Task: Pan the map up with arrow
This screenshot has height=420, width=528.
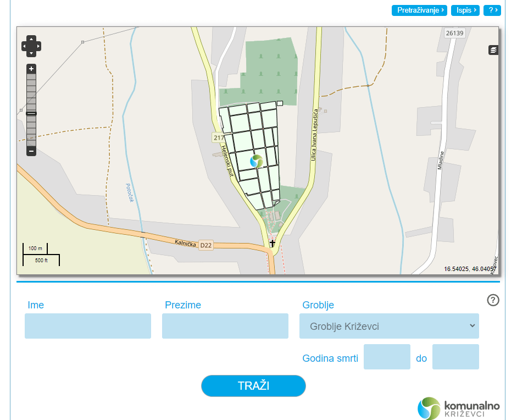Action: point(31,40)
